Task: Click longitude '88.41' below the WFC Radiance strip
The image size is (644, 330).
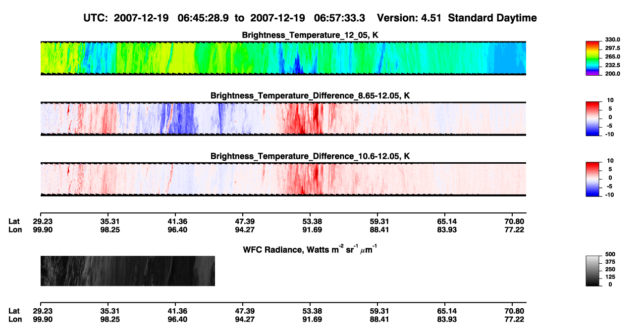Action: pyautogui.click(x=380, y=319)
